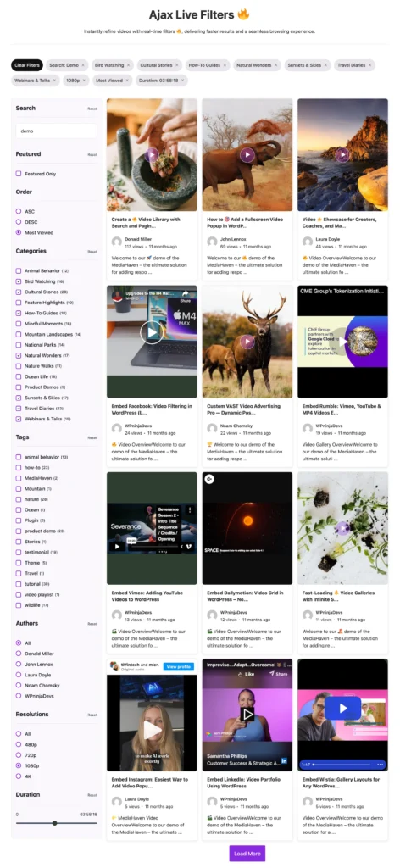
Task: Remove the Travel Diaries filter chip
Action: click(369, 65)
